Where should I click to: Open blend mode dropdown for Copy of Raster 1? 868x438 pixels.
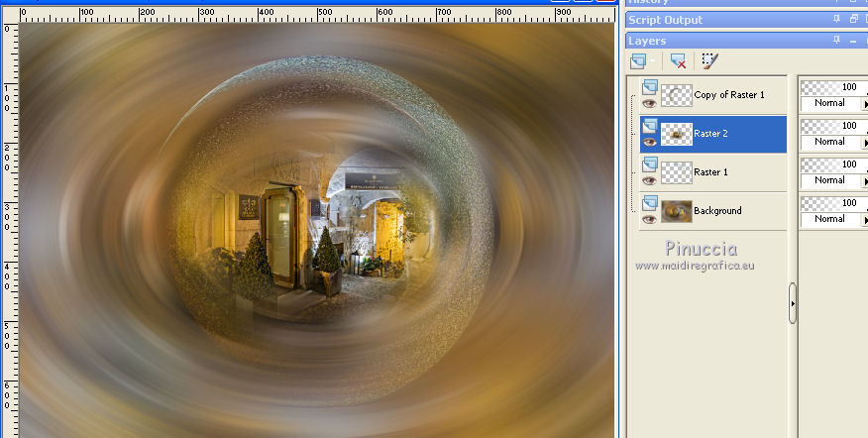point(834,103)
